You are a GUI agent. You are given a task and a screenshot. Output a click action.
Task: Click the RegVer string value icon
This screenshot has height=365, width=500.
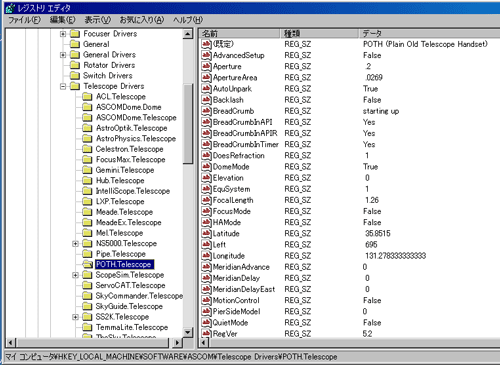tap(206, 334)
